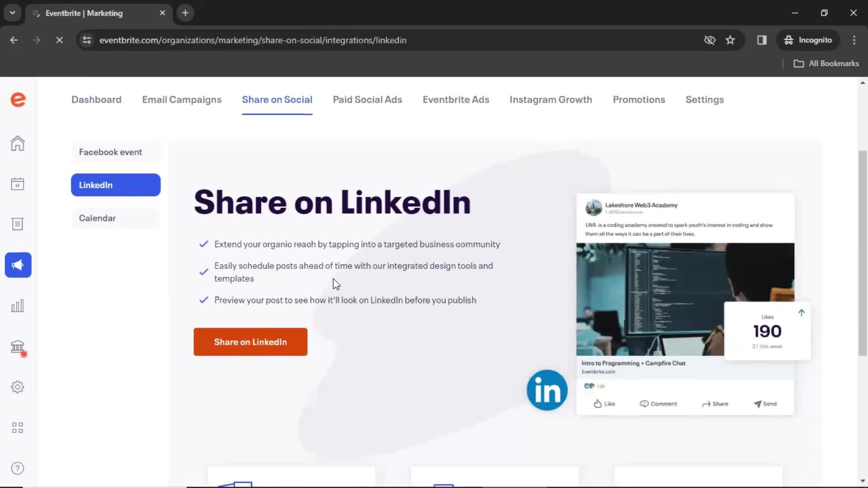Open the Orders list icon in sidebar
This screenshot has height=488, width=868.
pos(18,224)
